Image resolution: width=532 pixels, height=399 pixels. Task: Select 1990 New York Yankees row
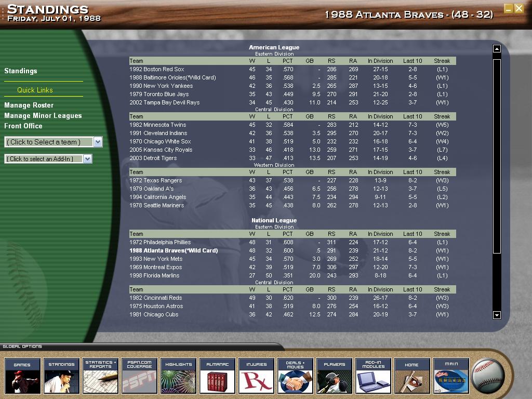292,86
